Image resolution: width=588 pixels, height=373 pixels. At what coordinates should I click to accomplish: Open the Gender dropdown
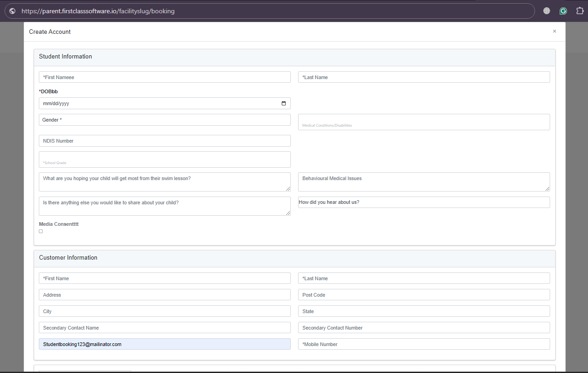click(x=165, y=120)
